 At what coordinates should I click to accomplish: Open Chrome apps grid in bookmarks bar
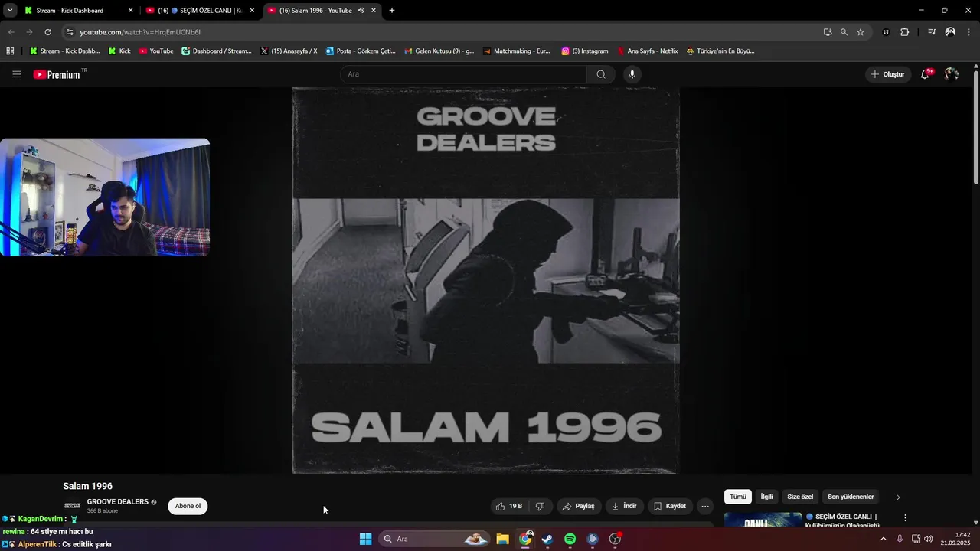pos(10,51)
